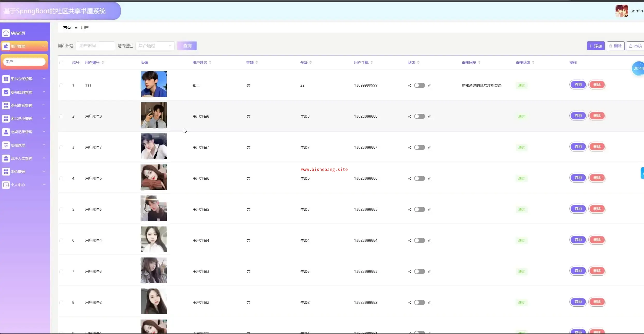Click the 个人中心 card icon in sidebar
644x334 pixels.
pyautogui.click(x=6, y=185)
